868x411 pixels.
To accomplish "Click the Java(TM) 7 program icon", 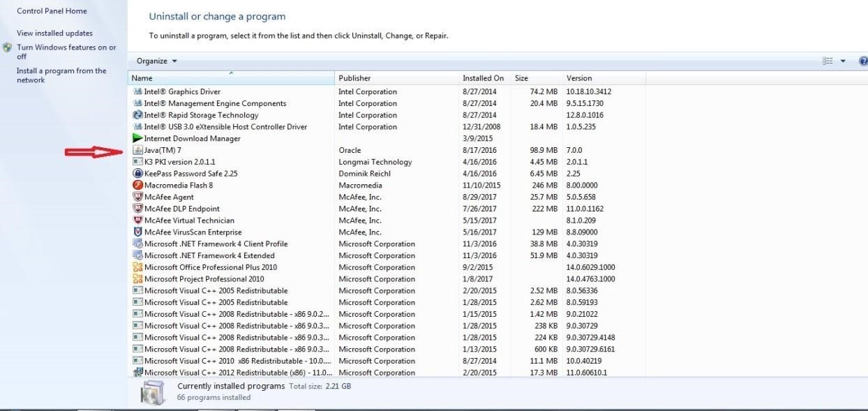I will tap(137, 150).
